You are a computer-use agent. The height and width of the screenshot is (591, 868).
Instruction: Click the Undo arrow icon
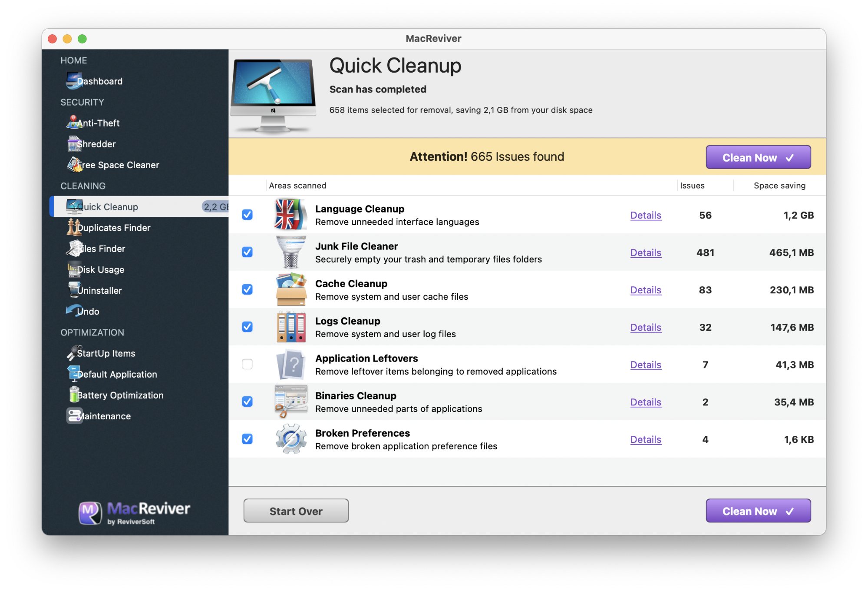coord(74,310)
